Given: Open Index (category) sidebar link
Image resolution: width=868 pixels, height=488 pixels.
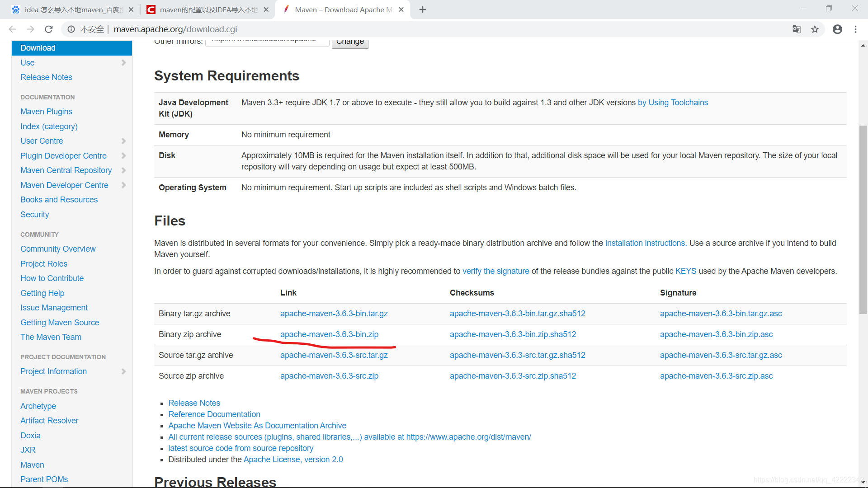Looking at the screenshot, I should pos(49,127).
